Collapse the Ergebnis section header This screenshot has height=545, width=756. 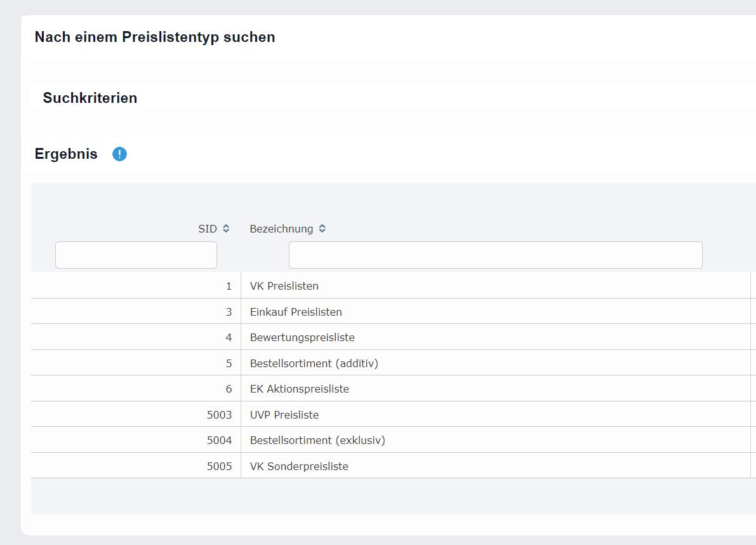[x=66, y=154]
